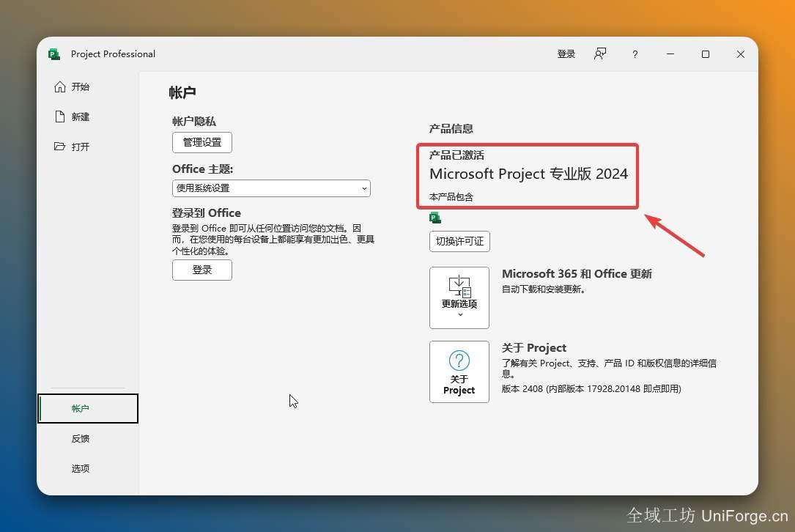
Task: Select the 帐户 tab in sidebar
Action: coord(88,408)
